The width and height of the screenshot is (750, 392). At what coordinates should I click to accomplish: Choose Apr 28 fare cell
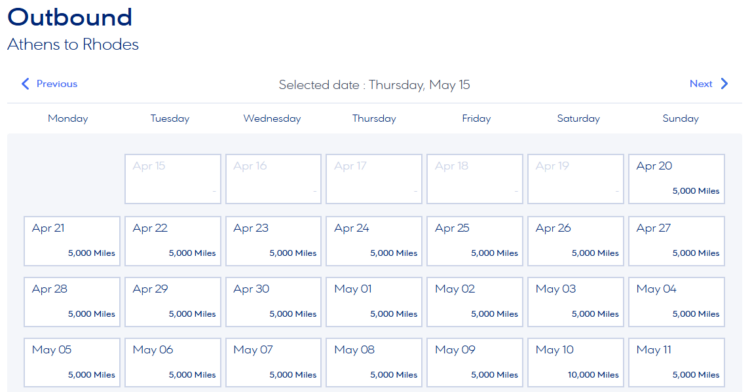tap(72, 302)
